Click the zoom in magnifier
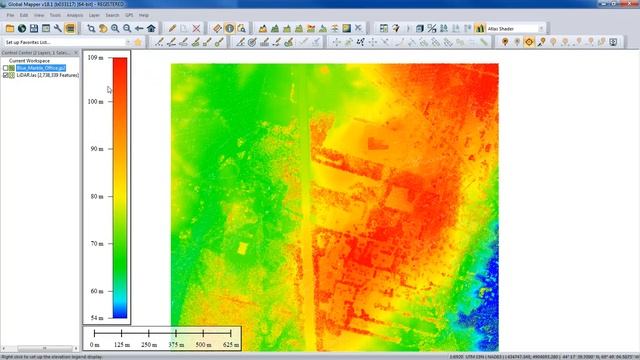Viewport: 640px width, 360px height. click(115, 28)
